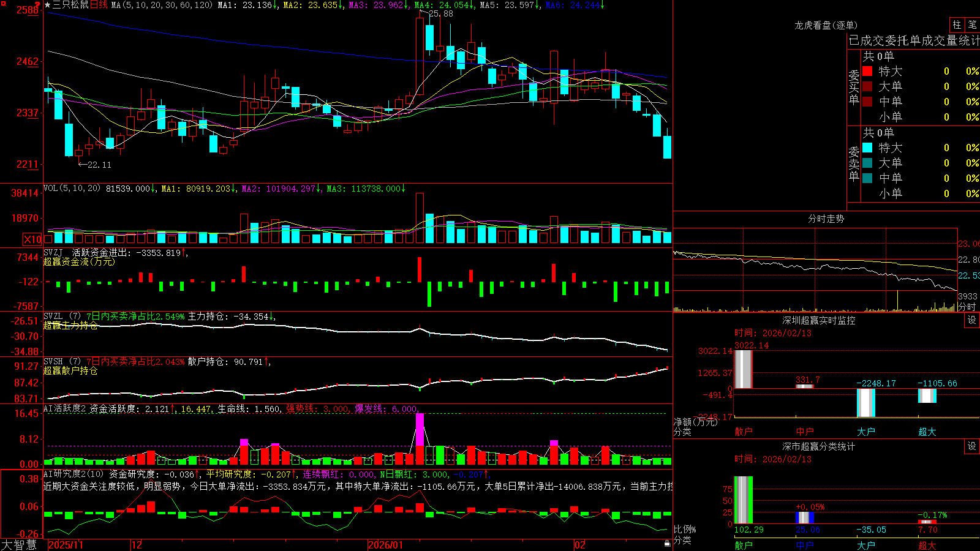The width and height of the screenshot is (980, 551).
Task: Select the teal 大单 sell-order swatch
Action: (x=867, y=163)
